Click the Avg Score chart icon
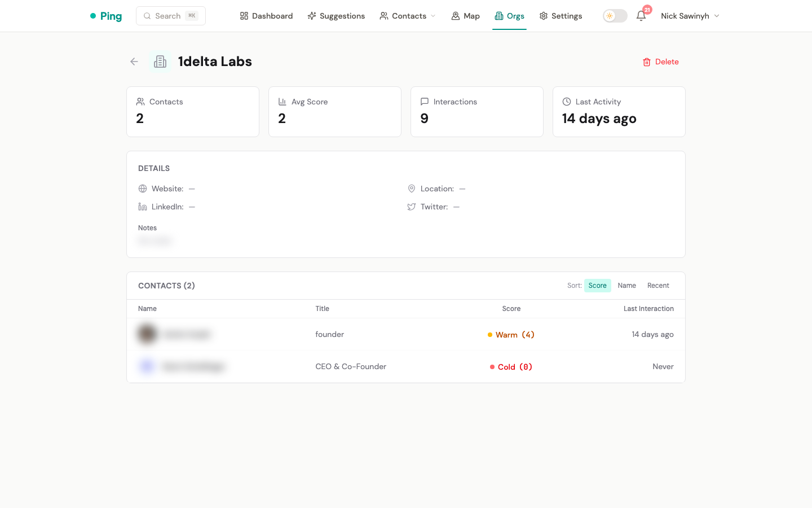 (x=283, y=102)
